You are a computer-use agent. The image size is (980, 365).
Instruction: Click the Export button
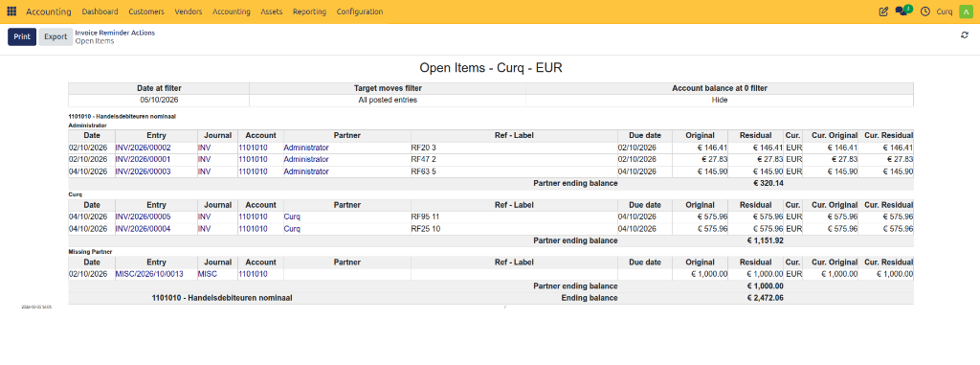(56, 37)
